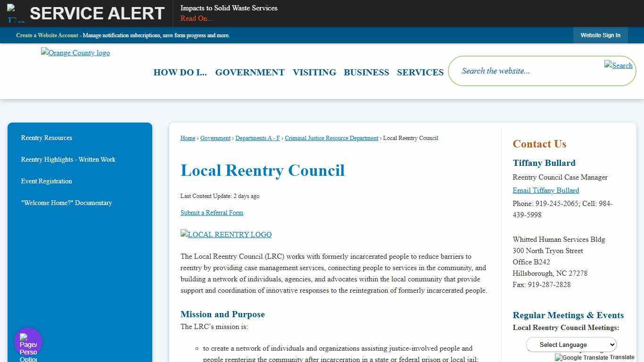Click the search magnifier icon
This screenshot has width=644, height=362.
[x=618, y=66]
